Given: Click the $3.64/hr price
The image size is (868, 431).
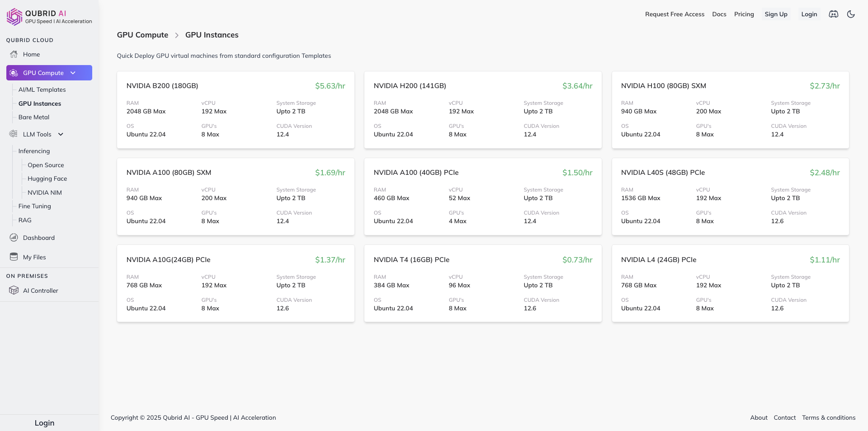Looking at the screenshot, I should (x=577, y=86).
